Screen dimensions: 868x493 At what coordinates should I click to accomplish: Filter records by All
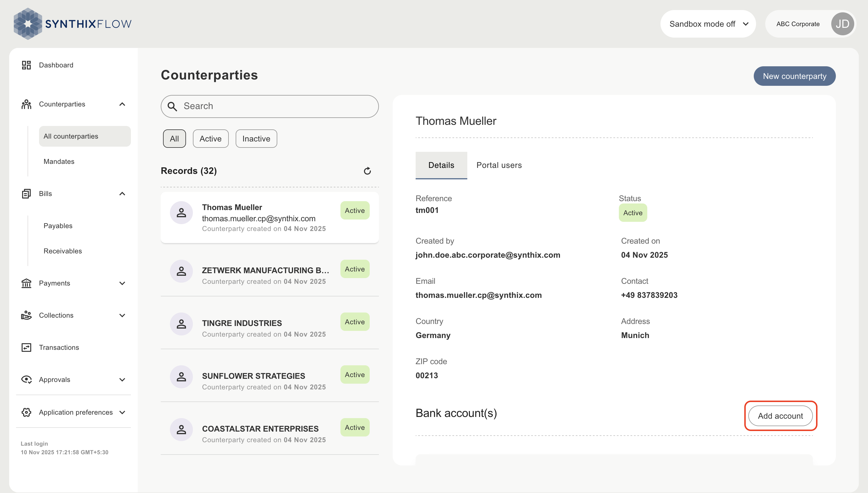[175, 139]
